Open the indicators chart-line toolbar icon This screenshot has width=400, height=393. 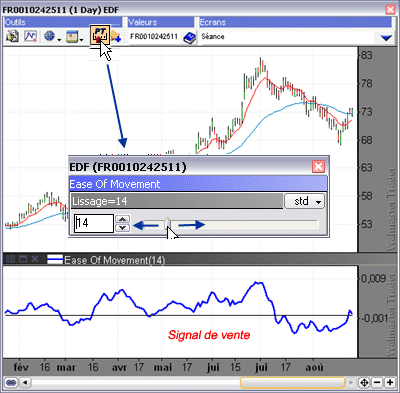[31, 36]
